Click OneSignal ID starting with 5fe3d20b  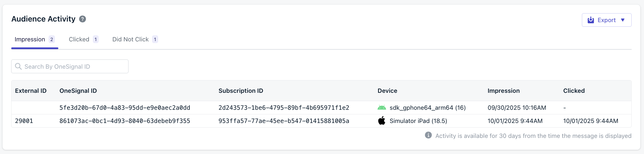[x=125, y=108]
